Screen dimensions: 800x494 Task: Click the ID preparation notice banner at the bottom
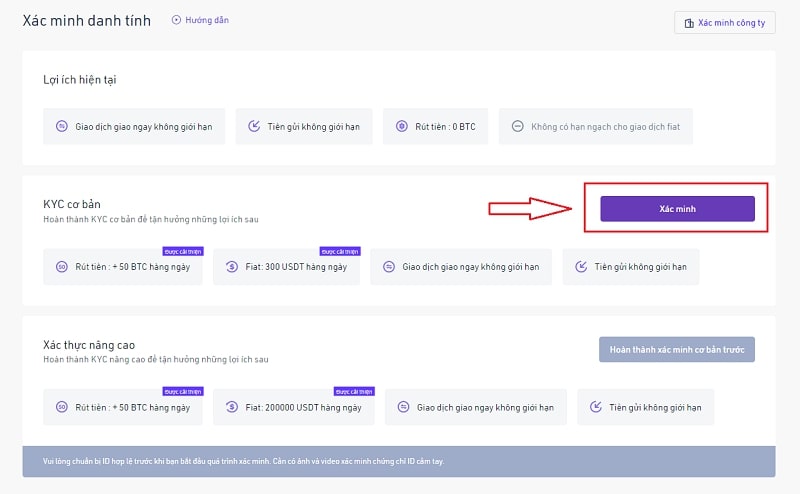(398, 461)
